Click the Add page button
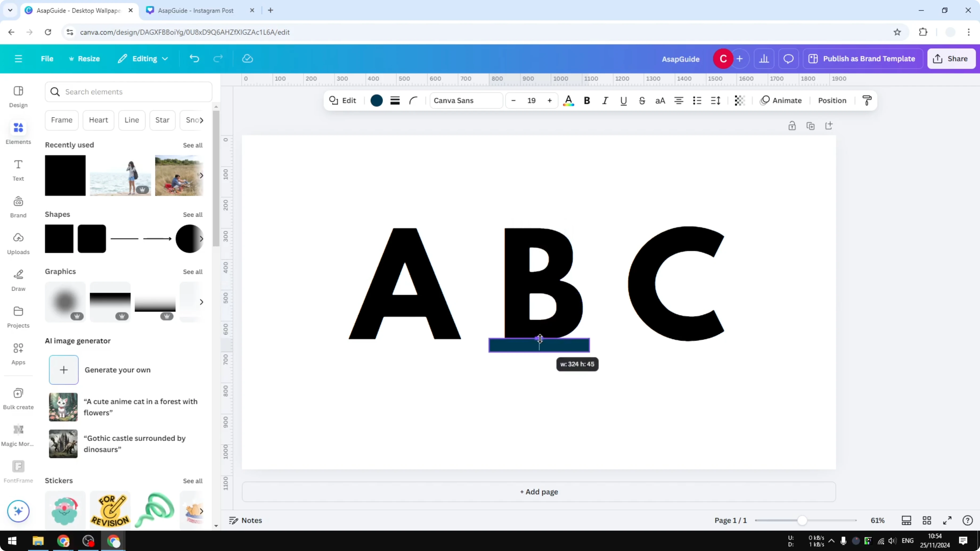This screenshot has width=980, height=551. [538, 491]
